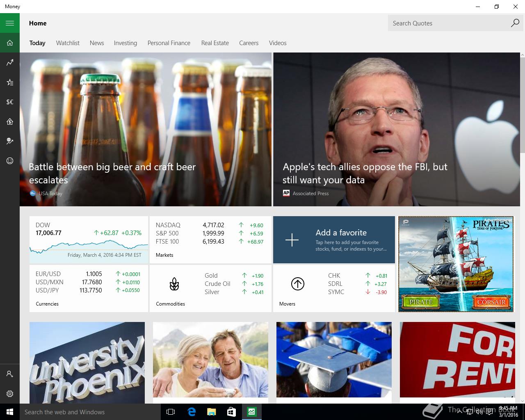Open Settings gear icon in sidebar

click(x=10, y=394)
